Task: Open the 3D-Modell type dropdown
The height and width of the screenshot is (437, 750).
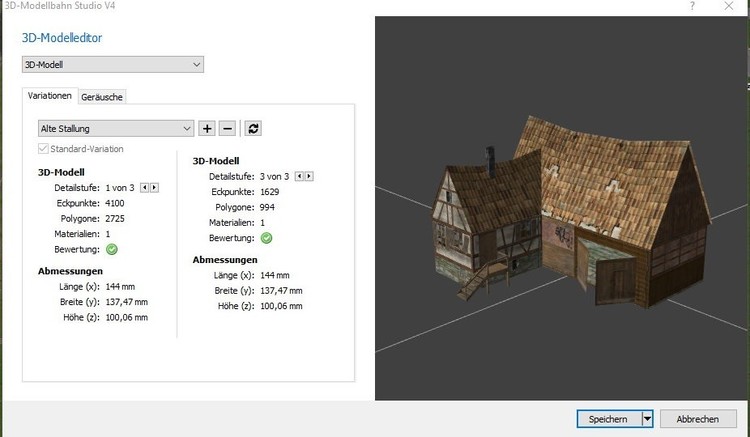Action: 112,65
